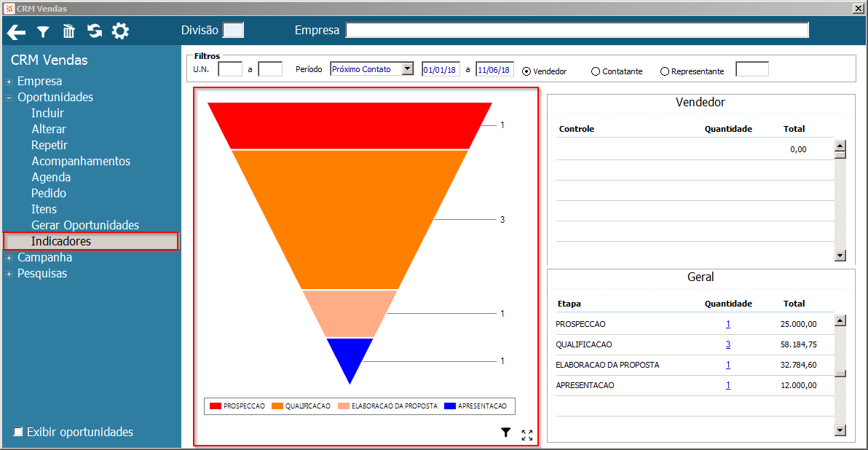Click the back arrow icon
The image size is (868, 450).
[17, 32]
